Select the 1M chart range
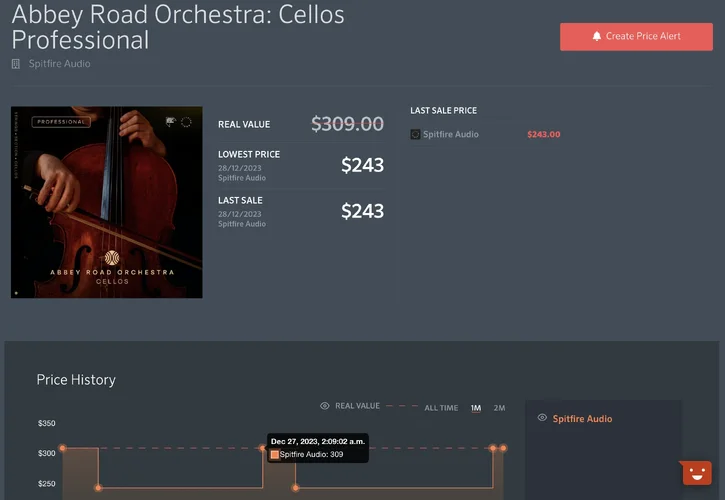 [x=476, y=408]
